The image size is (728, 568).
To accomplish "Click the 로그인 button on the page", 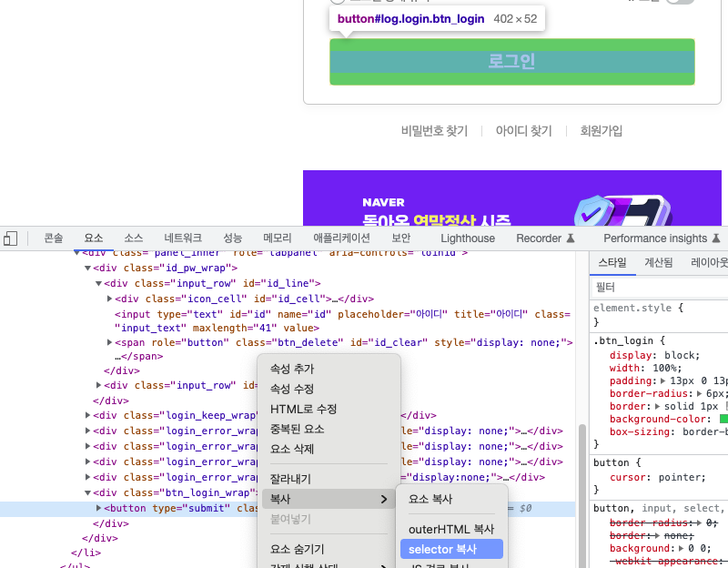I will point(512,62).
